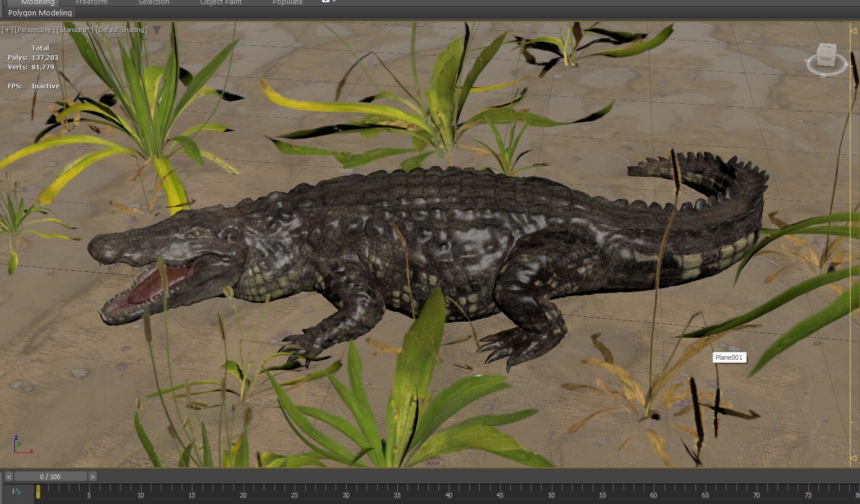860x504 pixels.
Task: Jump to frame 40 on the timeline
Action: 448,495
